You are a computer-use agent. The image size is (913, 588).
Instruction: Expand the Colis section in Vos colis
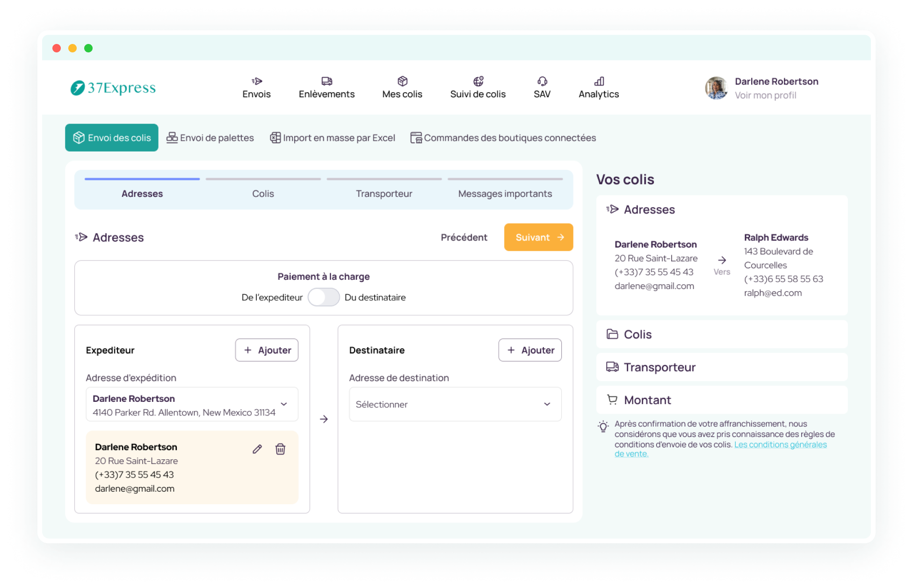point(721,334)
